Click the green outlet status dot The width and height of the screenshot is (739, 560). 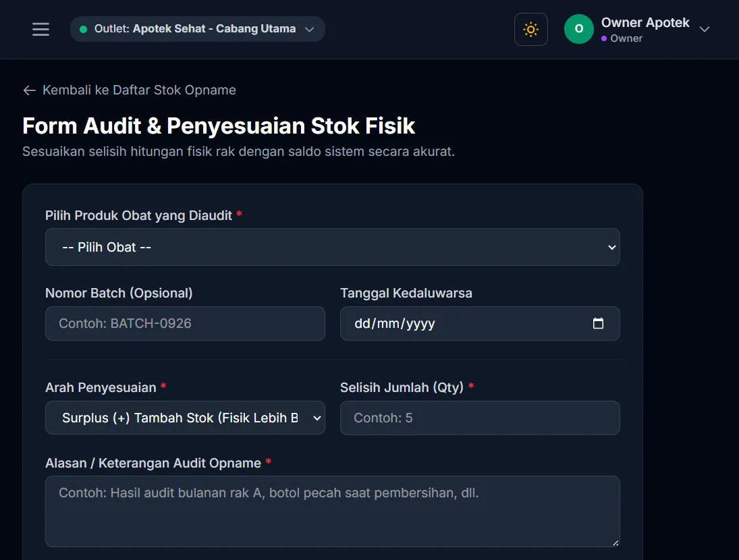coord(84,29)
